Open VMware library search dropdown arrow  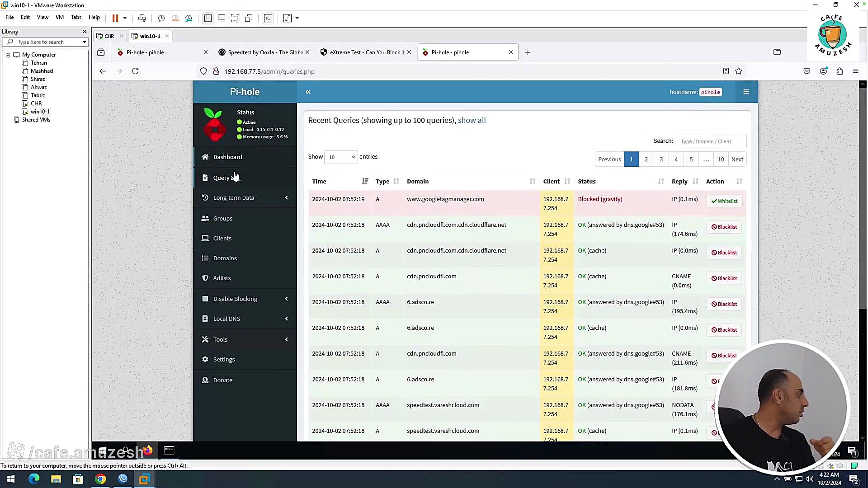point(84,42)
